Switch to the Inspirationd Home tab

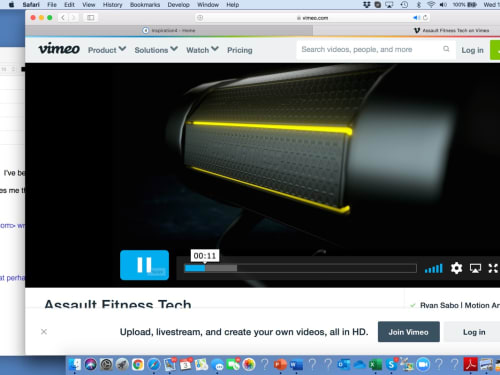[169, 30]
